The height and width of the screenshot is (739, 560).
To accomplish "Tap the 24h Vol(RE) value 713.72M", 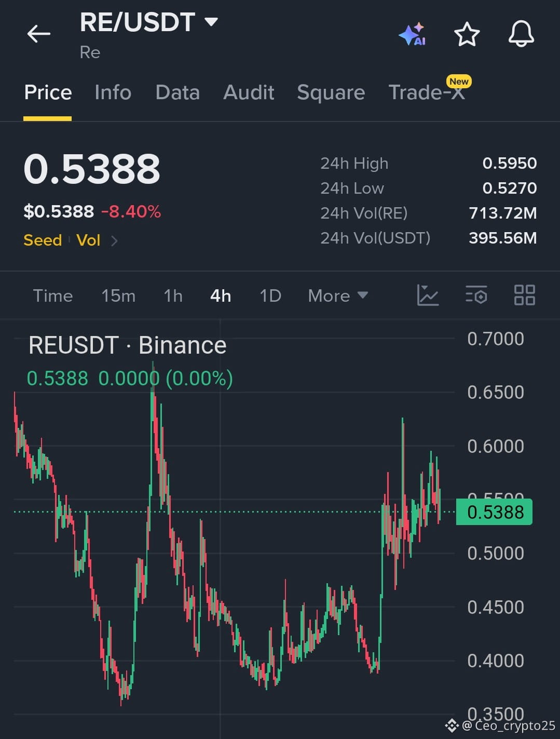I will pyautogui.click(x=503, y=213).
